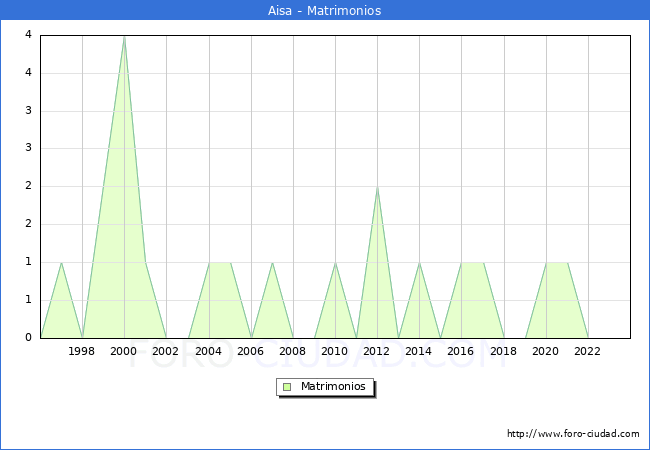Select the peak at year 2000

click(124, 37)
